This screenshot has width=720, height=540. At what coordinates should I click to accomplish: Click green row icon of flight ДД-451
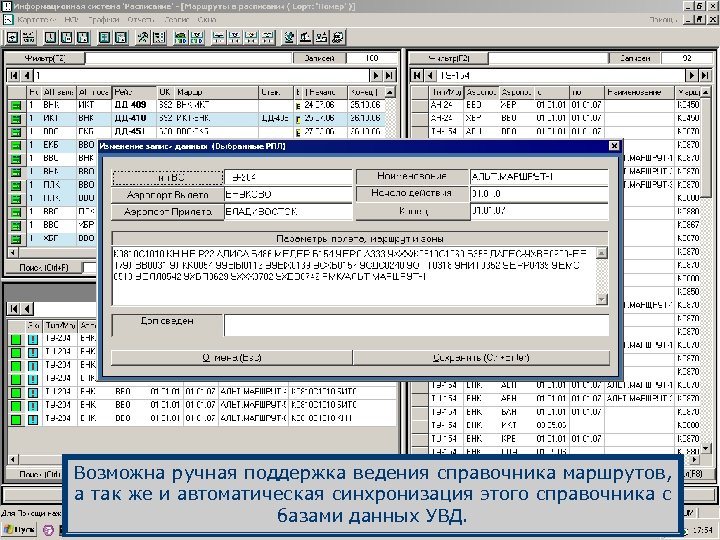(16, 132)
